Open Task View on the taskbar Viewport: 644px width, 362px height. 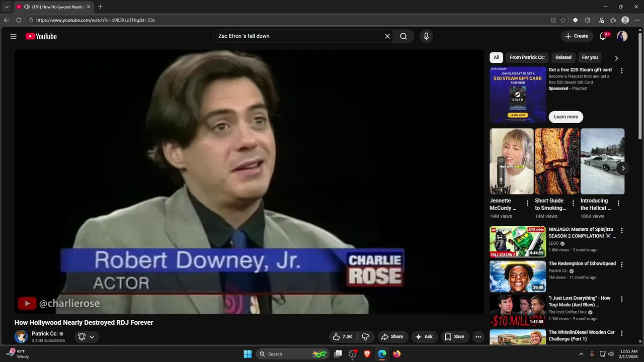[338, 354]
